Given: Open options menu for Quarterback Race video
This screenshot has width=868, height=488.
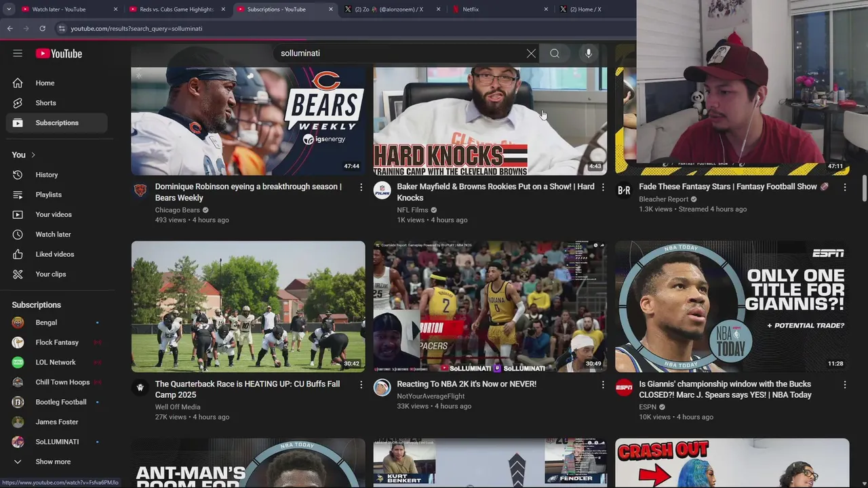Looking at the screenshot, I should pyautogui.click(x=361, y=384).
